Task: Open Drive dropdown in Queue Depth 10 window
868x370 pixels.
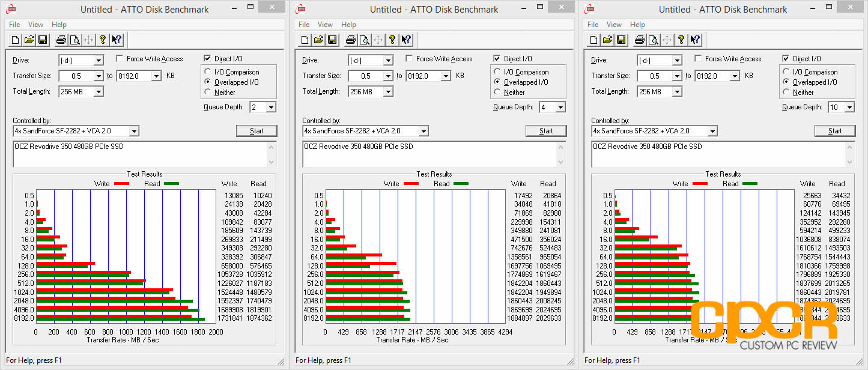Action: coord(660,60)
